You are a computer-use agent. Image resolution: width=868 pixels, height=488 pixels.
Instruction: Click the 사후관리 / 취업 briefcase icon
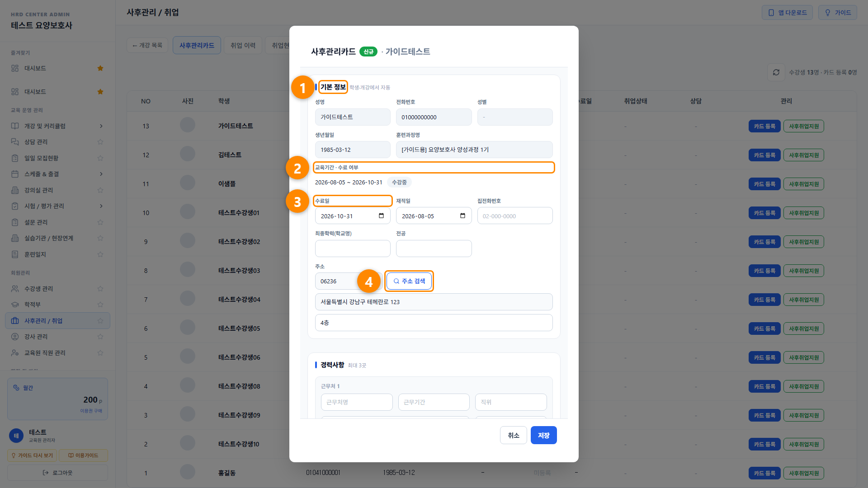click(15, 321)
